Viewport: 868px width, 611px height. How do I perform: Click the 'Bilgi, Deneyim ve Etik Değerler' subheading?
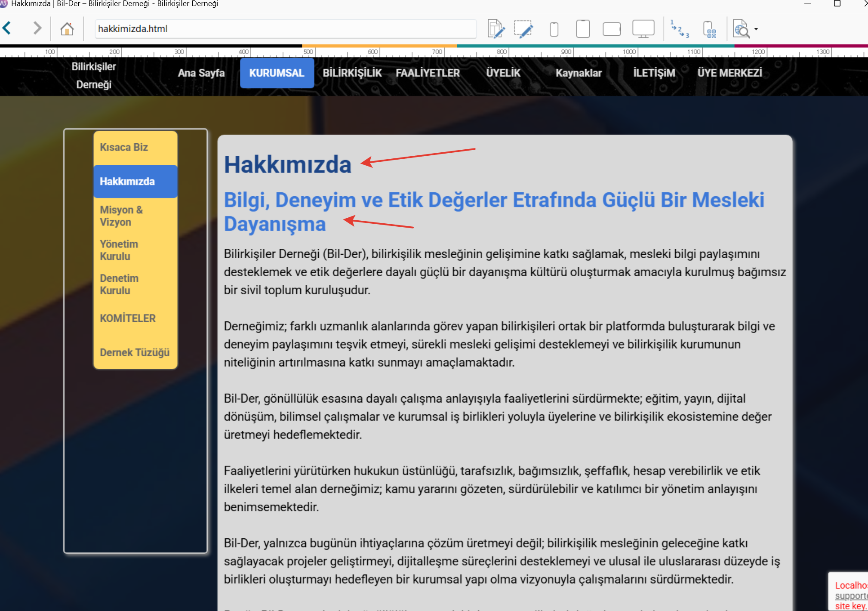pyautogui.click(x=494, y=212)
